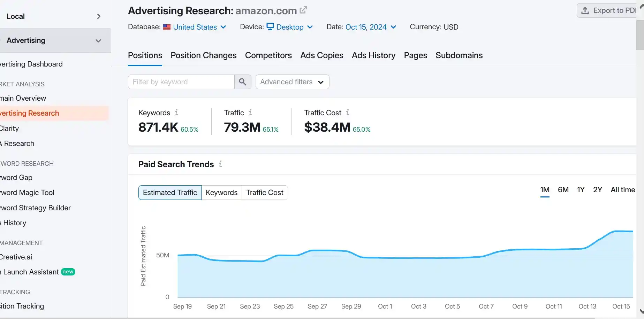The width and height of the screenshot is (644, 319).
Task: Open the Pages tab
Action: click(x=416, y=55)
